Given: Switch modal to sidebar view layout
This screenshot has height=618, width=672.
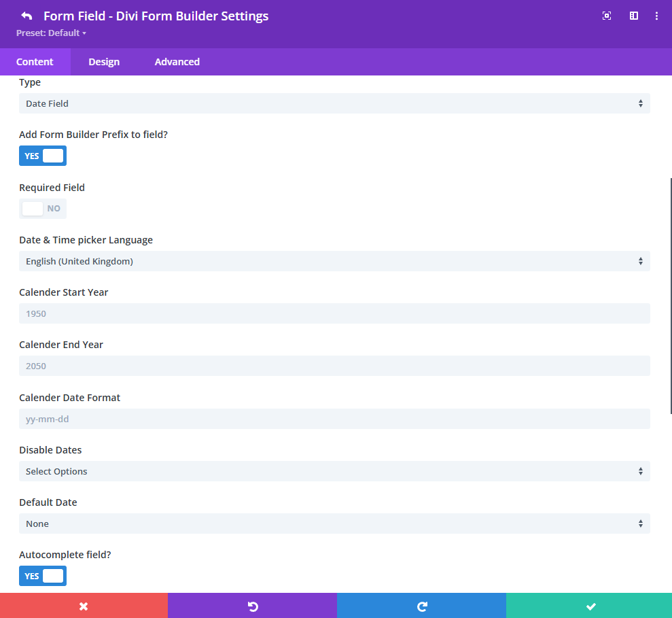Looking at the screenshot, I should pyautogui.click(x=633, y=16).
